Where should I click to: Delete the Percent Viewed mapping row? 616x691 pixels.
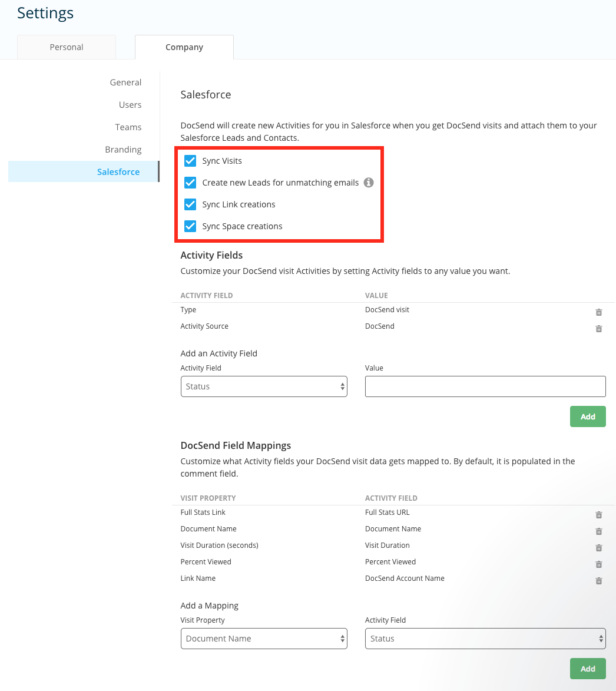point(599,564)
